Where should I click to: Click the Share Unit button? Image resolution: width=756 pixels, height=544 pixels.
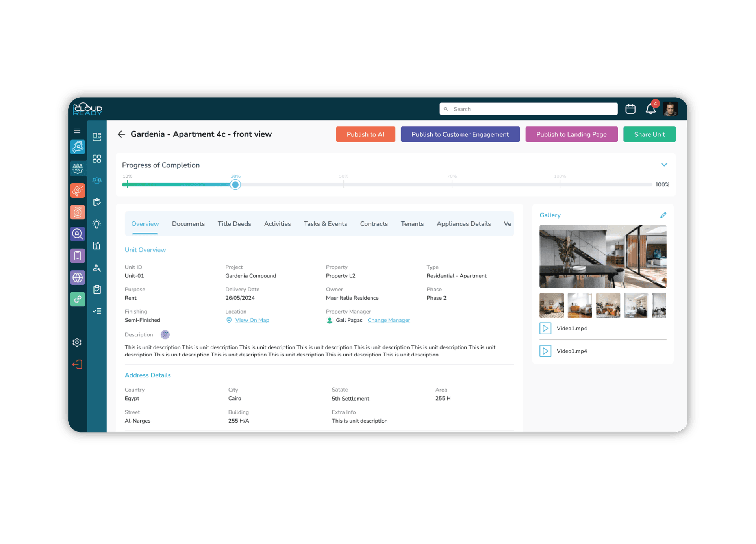(649, 134)
